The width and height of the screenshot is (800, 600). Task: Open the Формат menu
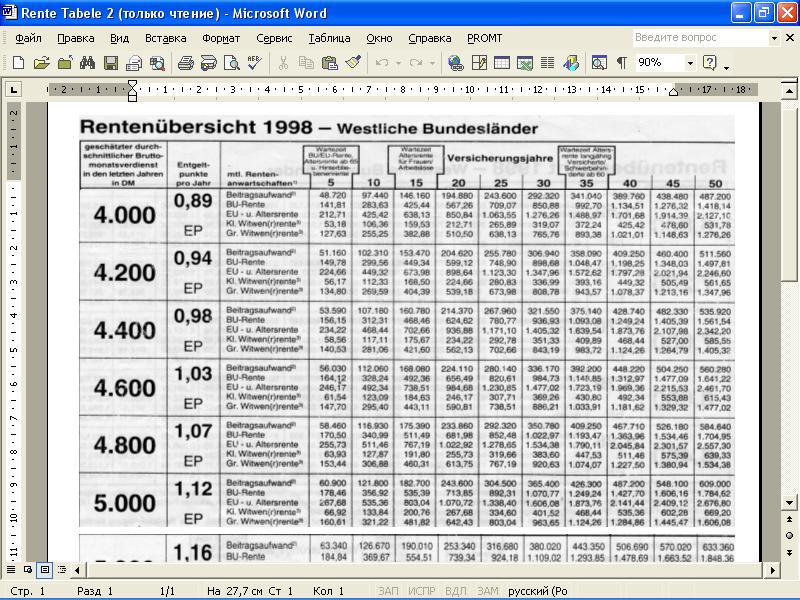(221, 38)
